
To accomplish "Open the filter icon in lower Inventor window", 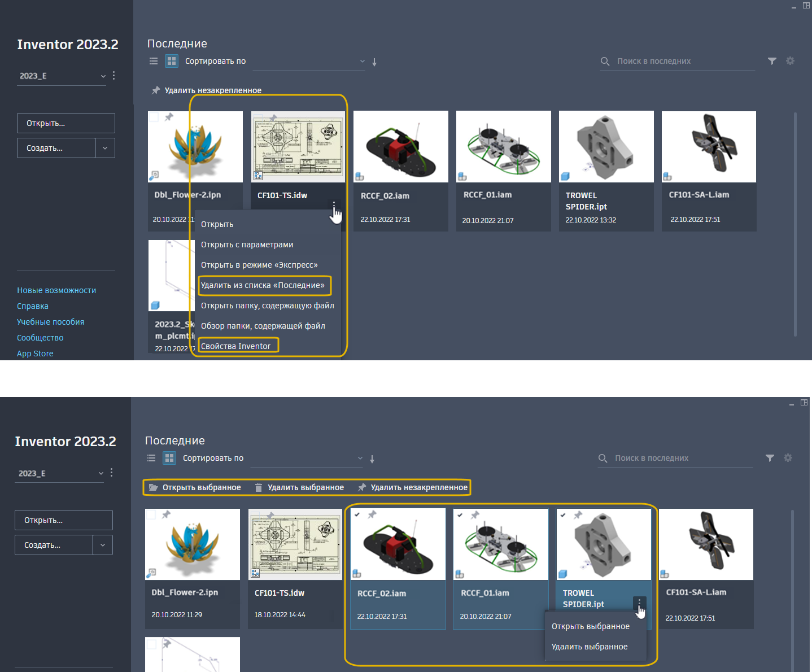I will click(x=770, y=458).
